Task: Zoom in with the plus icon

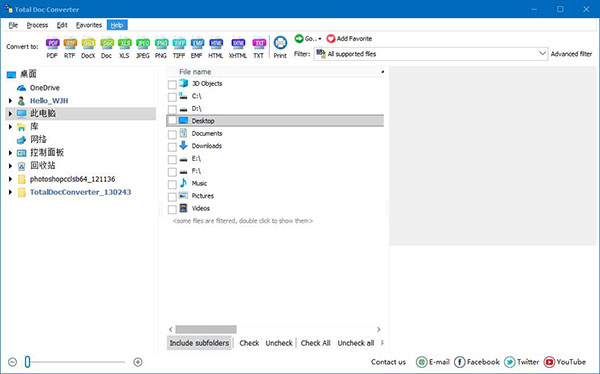Action: [x=138, y=362]
